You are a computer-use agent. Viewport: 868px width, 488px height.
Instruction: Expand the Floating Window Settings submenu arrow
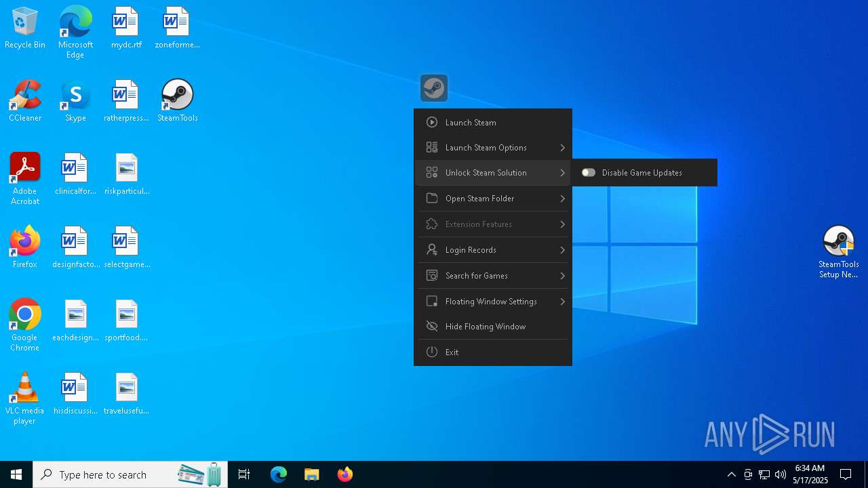coord(562,301)
